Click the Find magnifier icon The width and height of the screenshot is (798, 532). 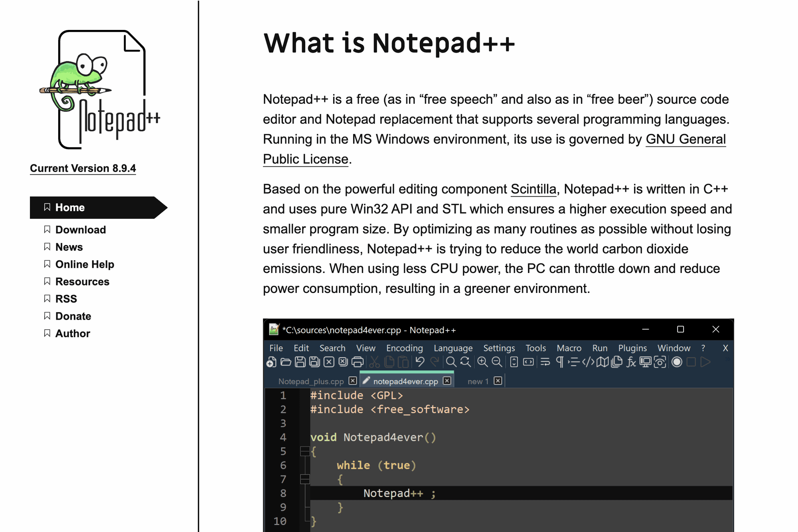[451, 362]
